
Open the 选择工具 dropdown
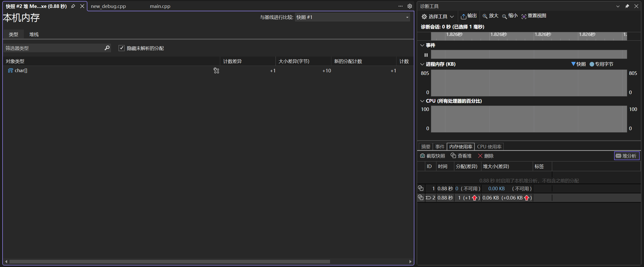tap(438, 16)
